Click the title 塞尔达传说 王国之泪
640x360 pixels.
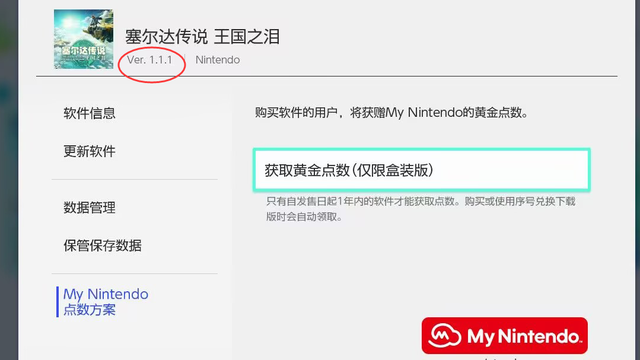[x=202, y=37]
